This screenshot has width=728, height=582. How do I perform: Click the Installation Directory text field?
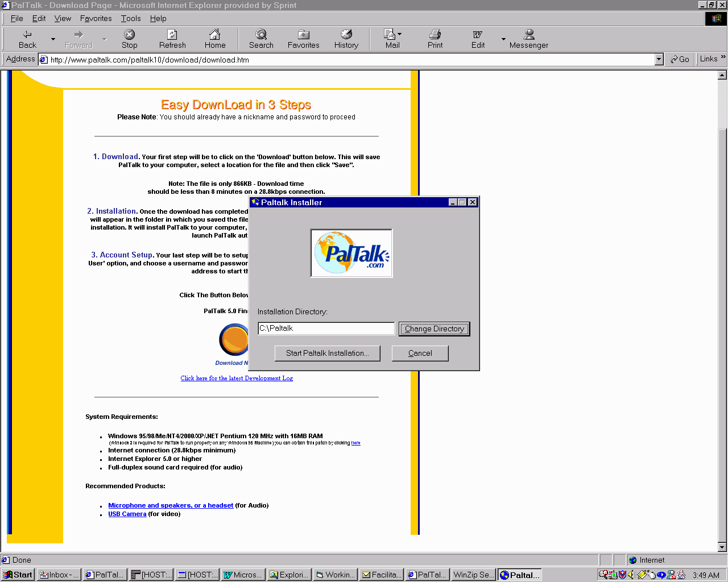pos(326,328)
